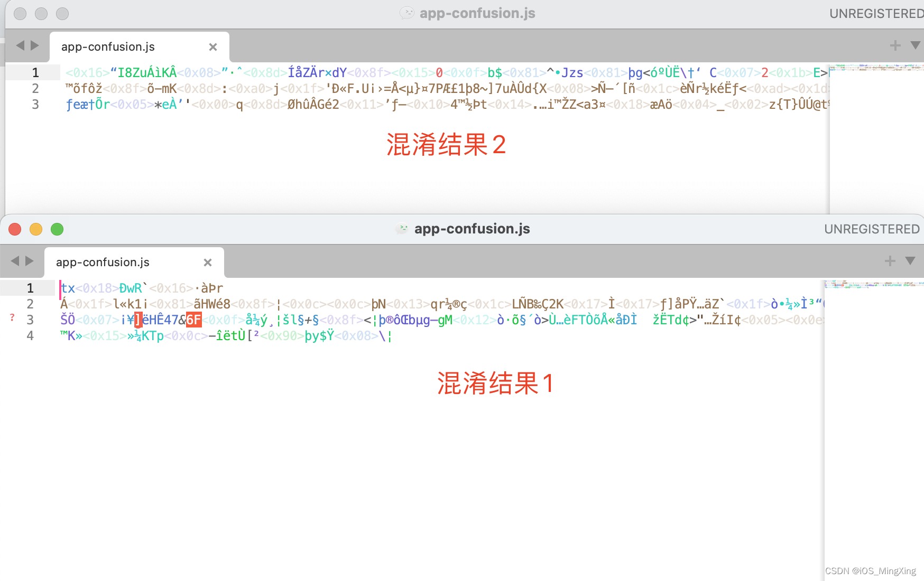Click line number 1 in back window gutter
Viewport: 924px width, 581px height.
click(x=35, y=72)
